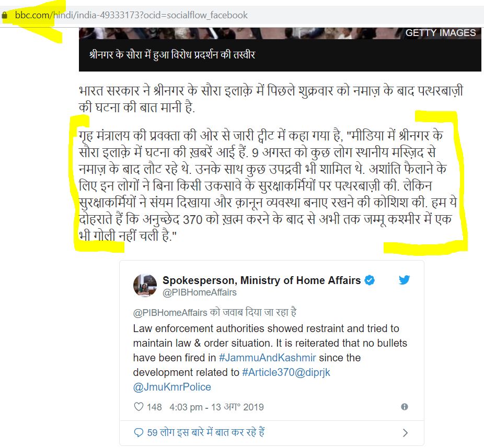Open the spokesperson's profile avatar
The image size is (484, 448).
tap(145, 285)
